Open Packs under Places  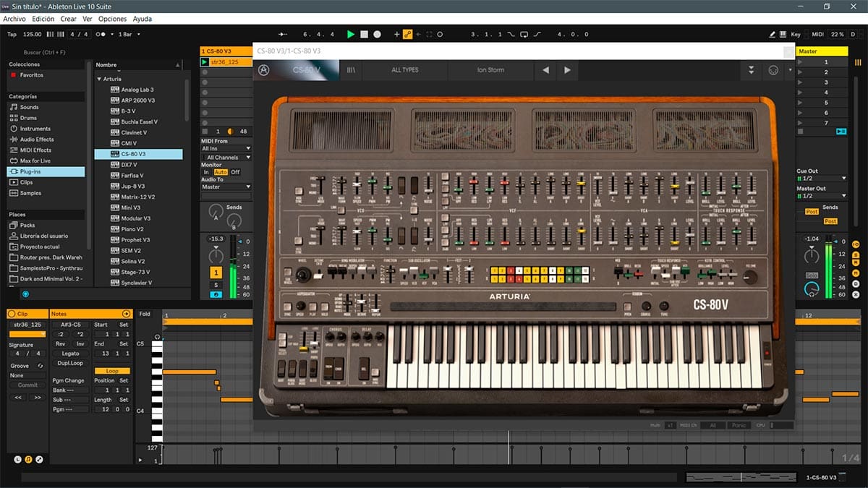(27, 226)
